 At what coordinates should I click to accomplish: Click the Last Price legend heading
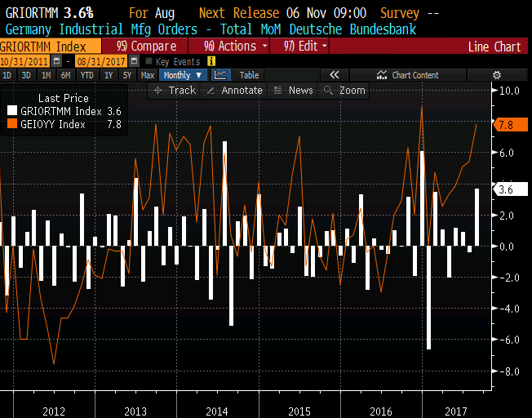click(x=64, y=98)
